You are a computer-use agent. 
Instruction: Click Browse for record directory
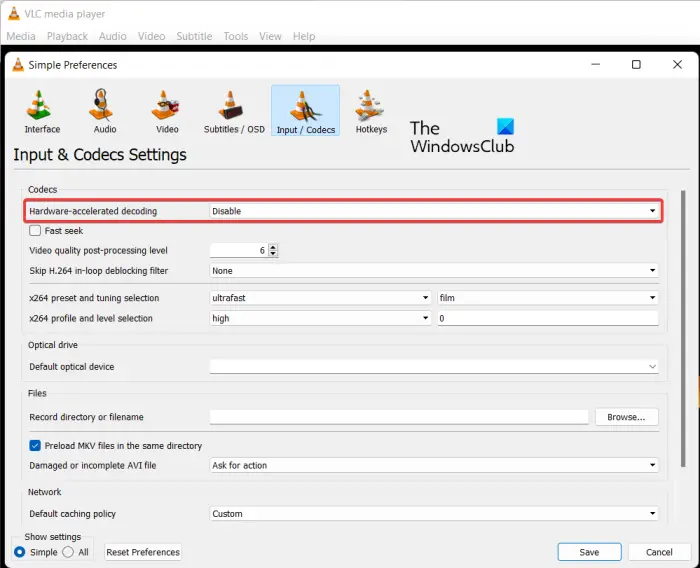coord(626,417)
